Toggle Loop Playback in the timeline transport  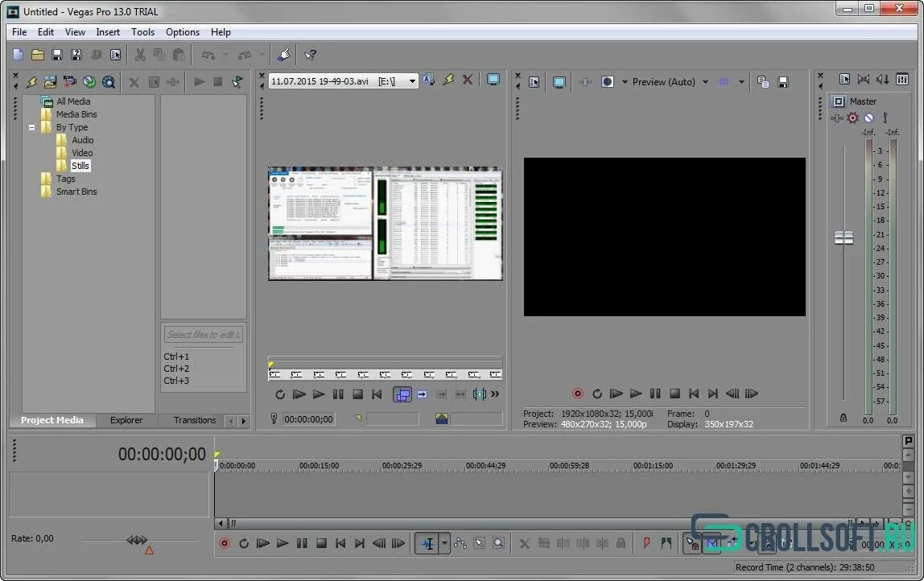[x=244, y=543]
